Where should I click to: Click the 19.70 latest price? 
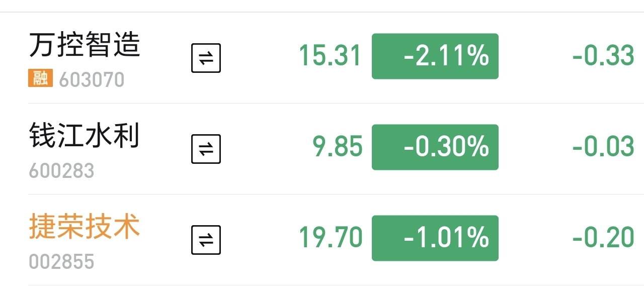[x=331, y=238]
